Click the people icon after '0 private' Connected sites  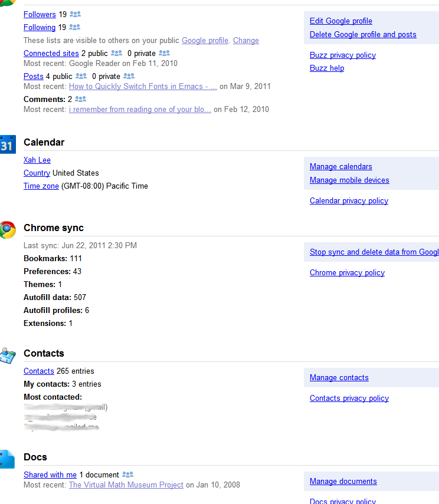click(x=164, y=52)
